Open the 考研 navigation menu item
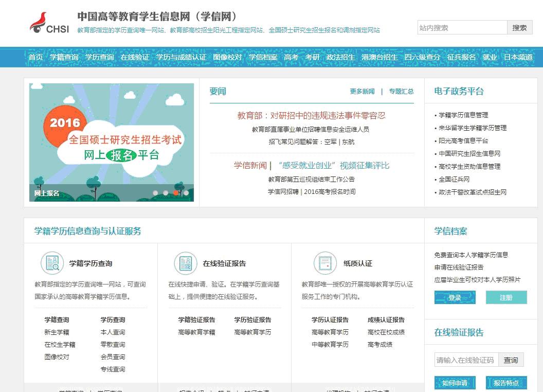Screen dimensions: 543x392 pos(312,57)
